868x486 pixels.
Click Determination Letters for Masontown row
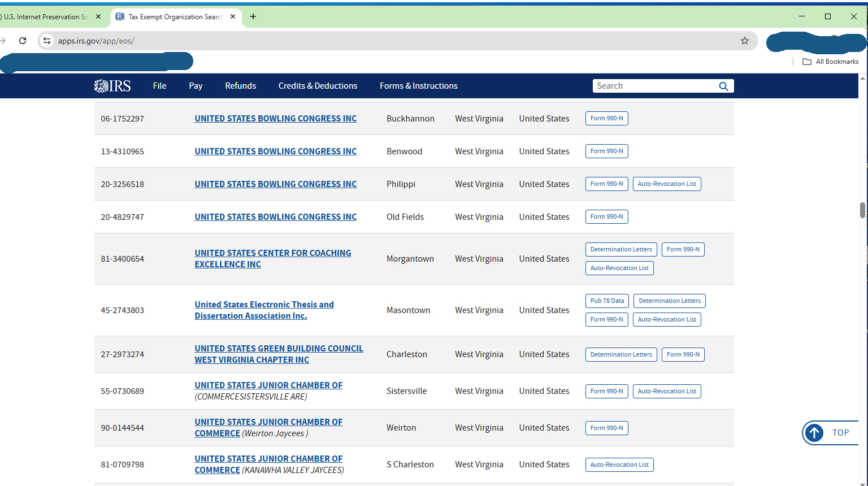[x=670, y=301]
